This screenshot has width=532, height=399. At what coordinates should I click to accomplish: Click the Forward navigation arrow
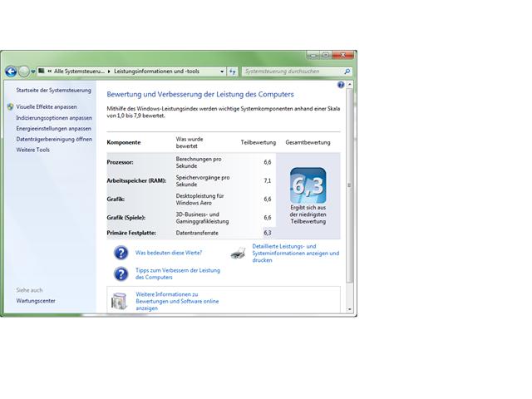(24, 71)
